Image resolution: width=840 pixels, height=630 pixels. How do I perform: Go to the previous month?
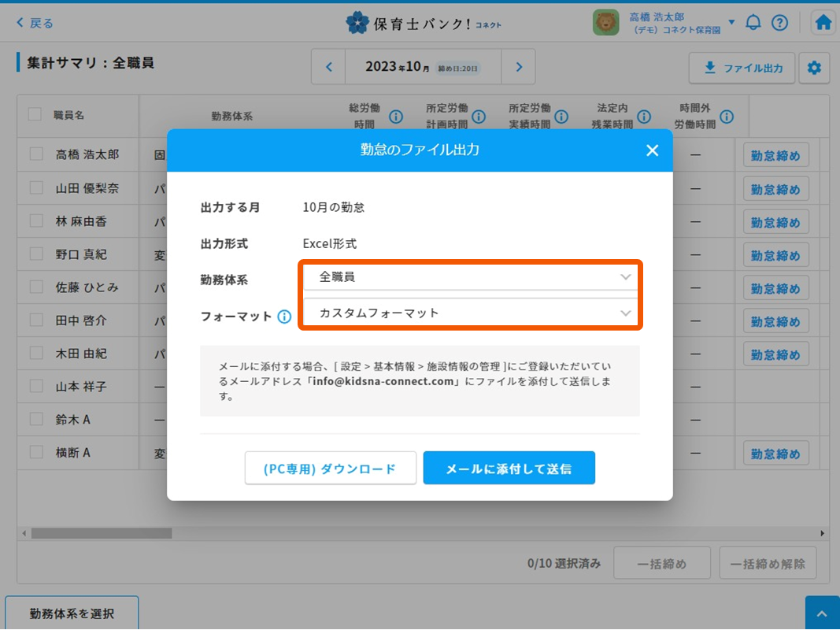[x=329, y=67]
